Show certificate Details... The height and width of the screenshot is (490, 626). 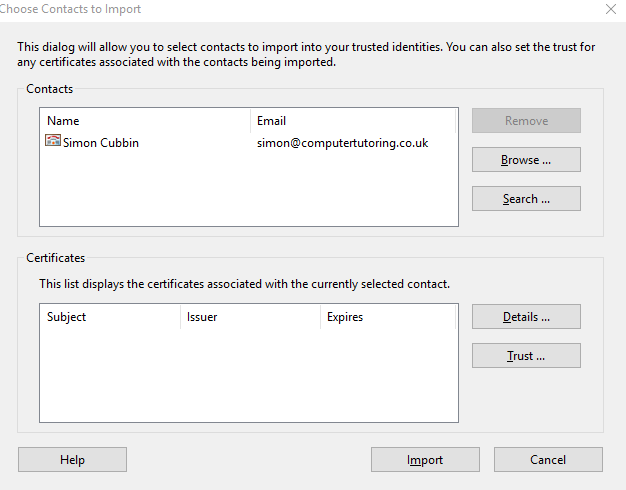(x=526, y=317)
